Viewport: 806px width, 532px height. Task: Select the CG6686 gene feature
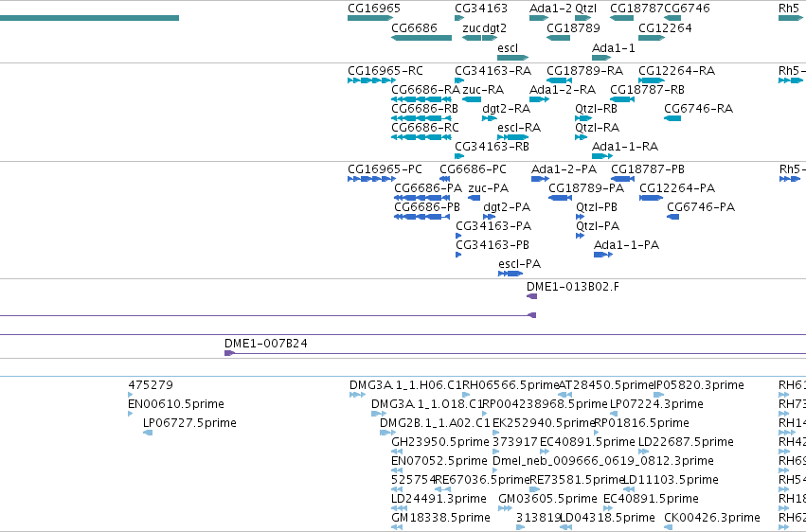tap(421, 38)
